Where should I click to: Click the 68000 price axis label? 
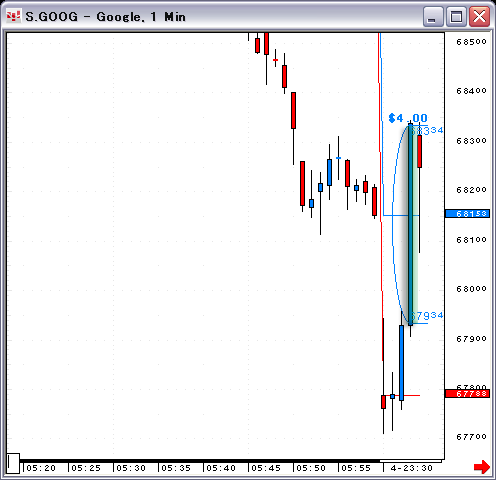pyautogui.click(x=471, y=289)
